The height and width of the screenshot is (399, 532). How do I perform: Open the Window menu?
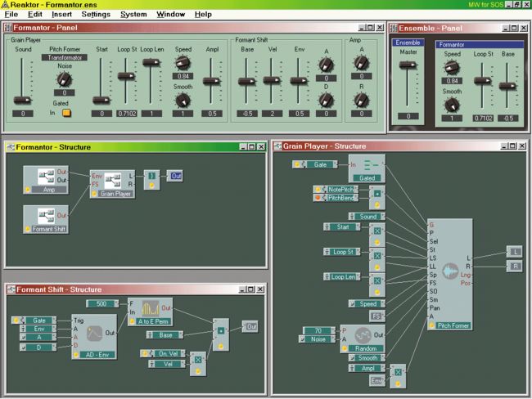(x=171, y=14)
